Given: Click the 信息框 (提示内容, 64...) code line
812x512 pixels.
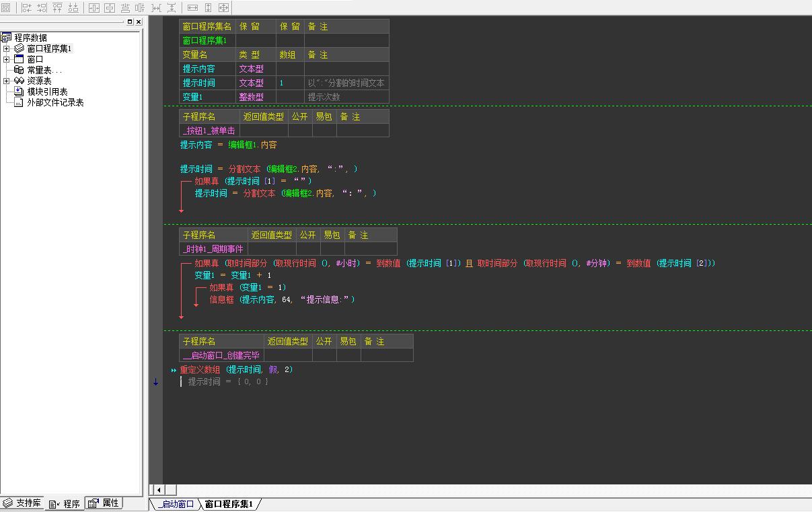Looking at the screenshot, I should coord(282,299).
